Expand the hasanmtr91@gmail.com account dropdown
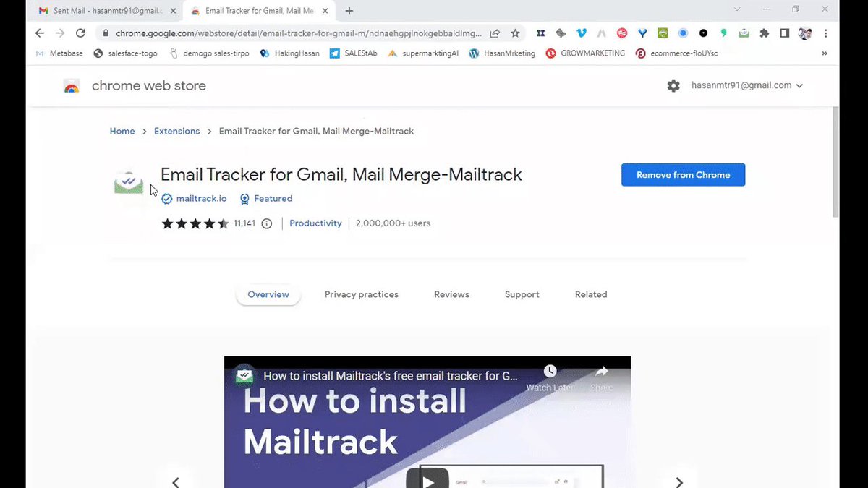 point(799,85)
